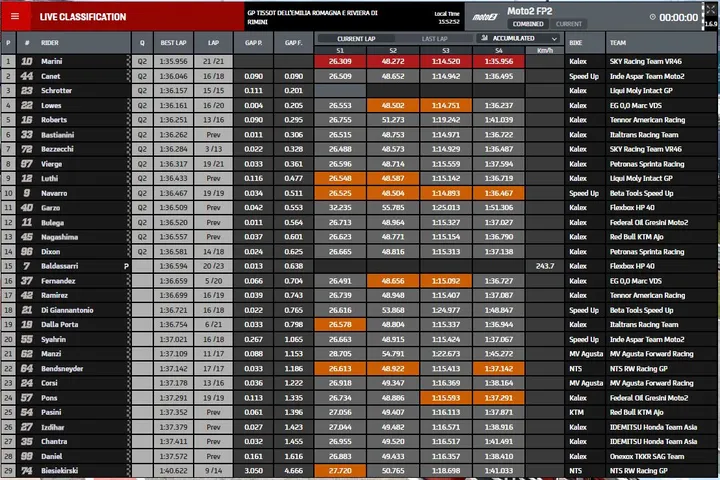Toggle fullscreen expand icon
This screenshot has width=720, height=480.
click(710, 9)
